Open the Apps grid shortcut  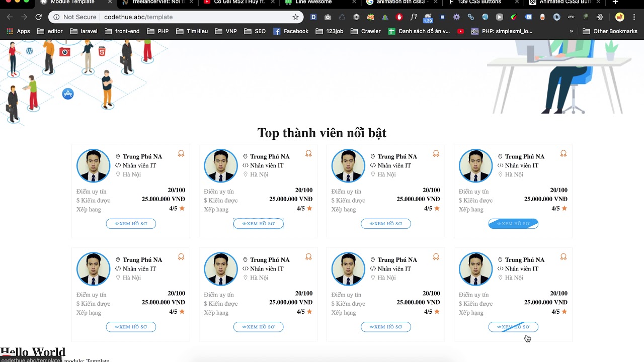click(18, 31)
